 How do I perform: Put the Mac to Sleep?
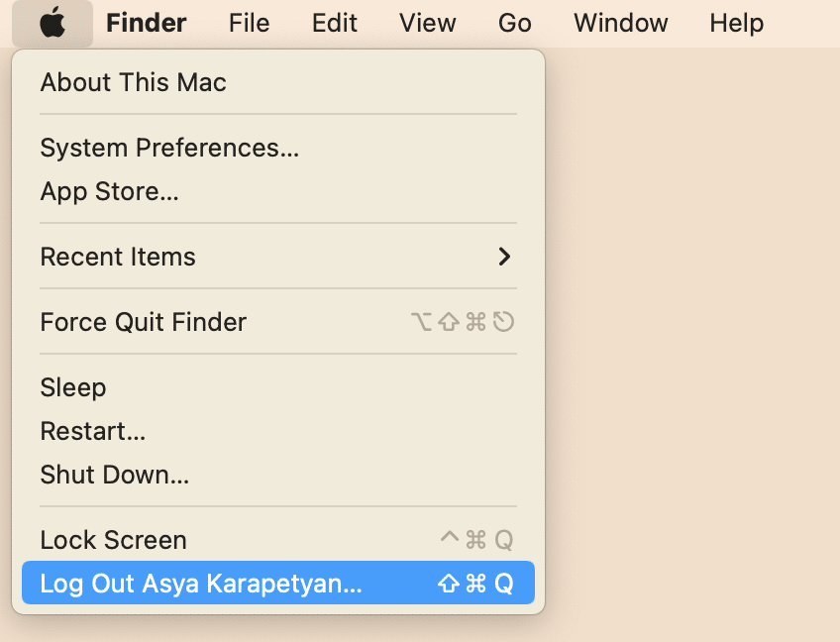(x=73, y=387)
